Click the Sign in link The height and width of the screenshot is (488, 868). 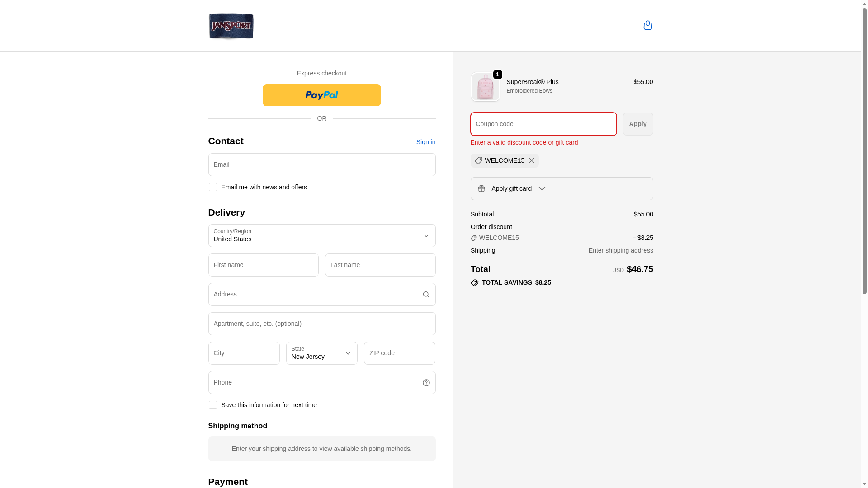pyautogui.click(x=425, y=142)
